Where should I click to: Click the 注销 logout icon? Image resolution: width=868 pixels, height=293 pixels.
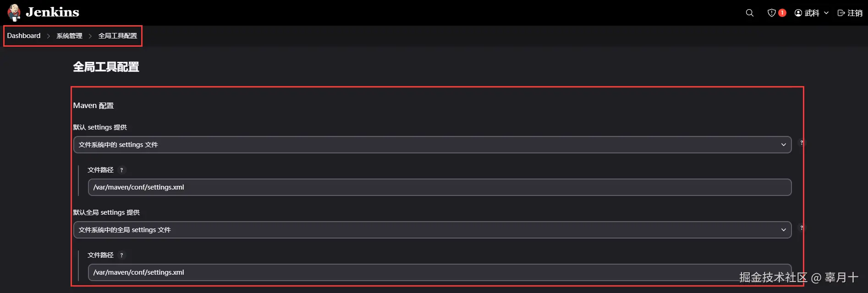click(x=841, y=13)
